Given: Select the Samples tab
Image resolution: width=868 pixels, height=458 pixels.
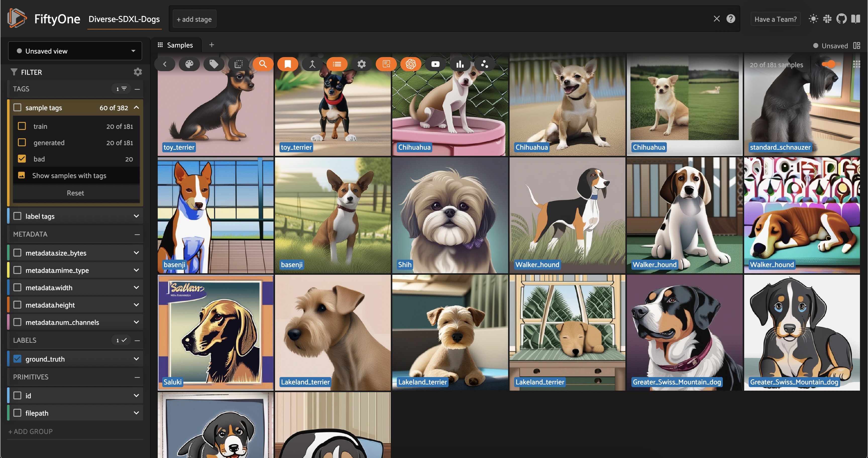Looking at the screenshot, I should (x=176, y=45).
